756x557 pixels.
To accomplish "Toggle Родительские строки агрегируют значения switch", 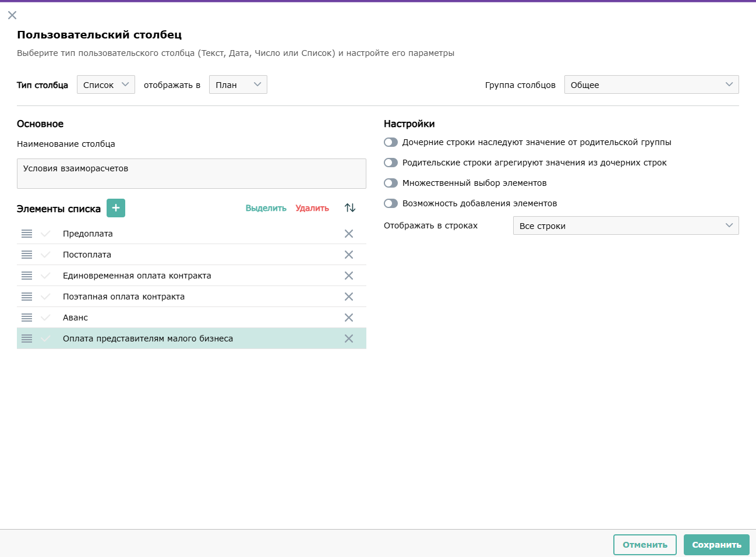I will 391,163.
